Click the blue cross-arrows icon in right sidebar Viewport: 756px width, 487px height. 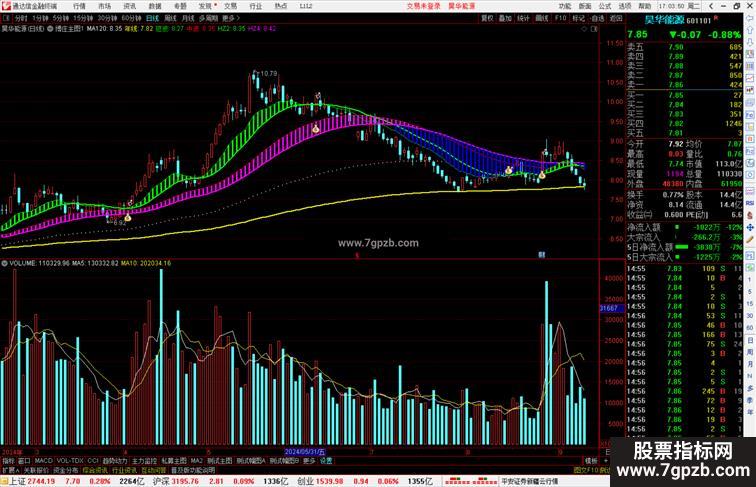click(x=750, y=228)
